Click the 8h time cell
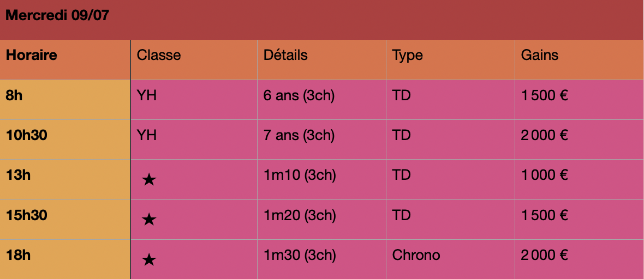This screenshot has height=279, width=644. coord(65,100)
